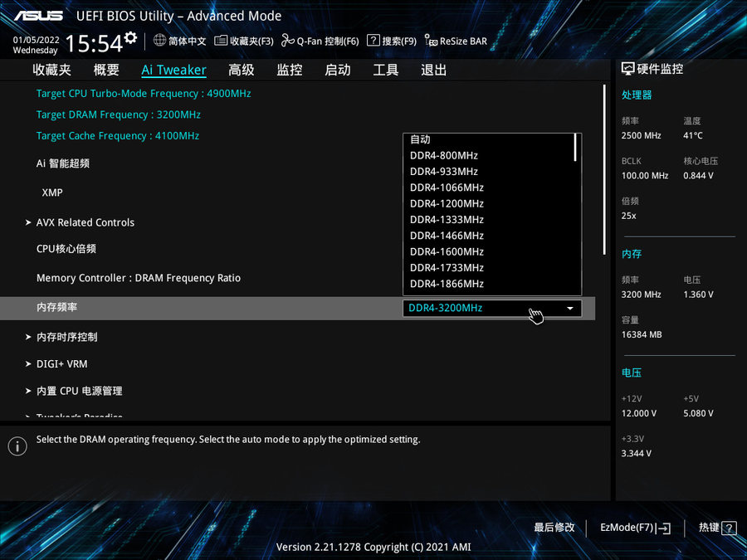Expand 内存时序控制 memory timing submenu
Viewport: 747px width, 560px height.
[x=66, y=337]
